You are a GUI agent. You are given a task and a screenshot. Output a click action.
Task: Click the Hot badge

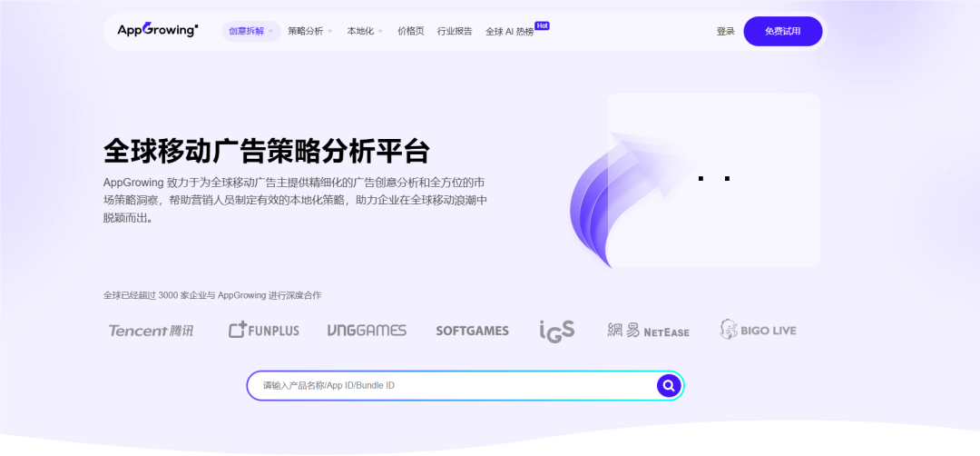point(542,25)
